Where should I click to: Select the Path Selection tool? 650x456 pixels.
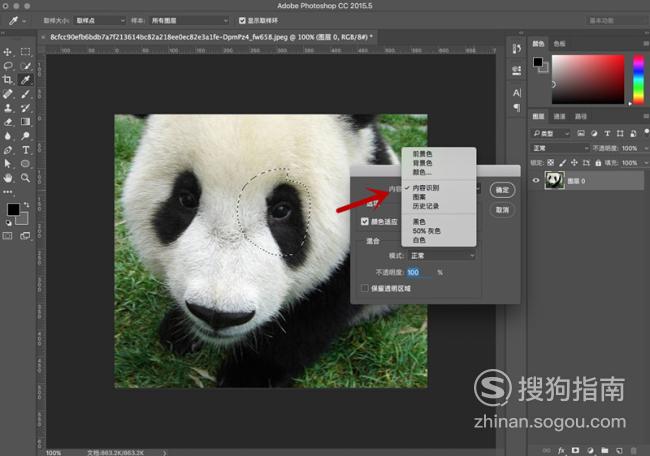click(x=7, y=164)
